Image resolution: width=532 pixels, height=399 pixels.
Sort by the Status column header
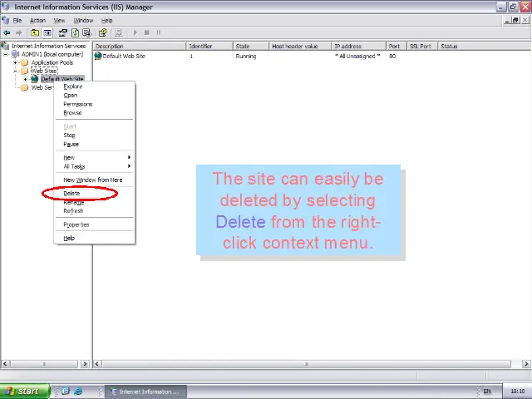[x=484, y=47]
